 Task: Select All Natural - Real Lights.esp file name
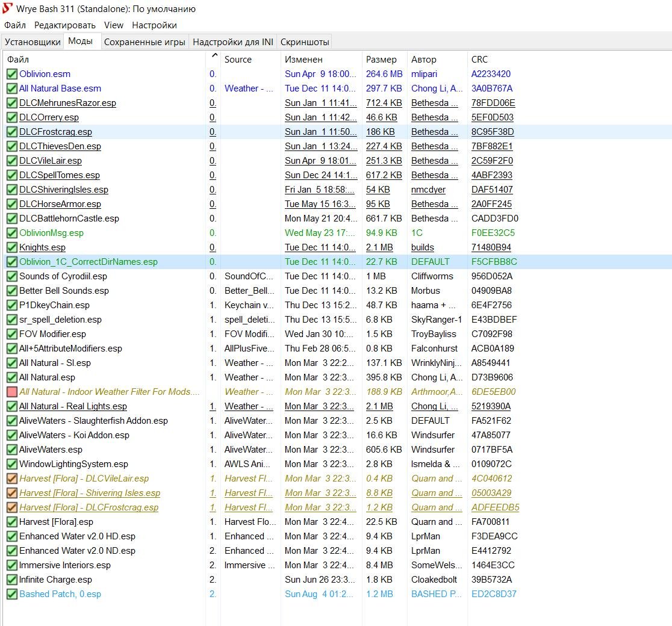(73, 406)
